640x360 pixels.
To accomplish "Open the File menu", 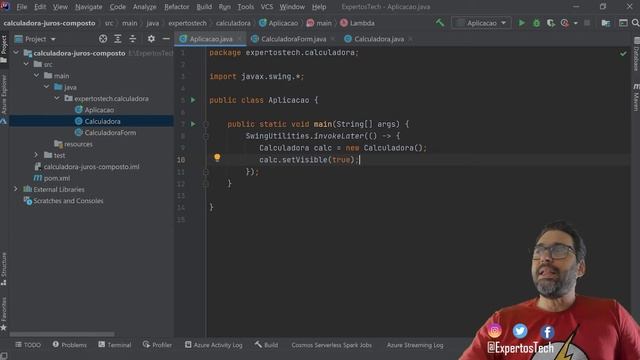I will (x=22, y=7).
